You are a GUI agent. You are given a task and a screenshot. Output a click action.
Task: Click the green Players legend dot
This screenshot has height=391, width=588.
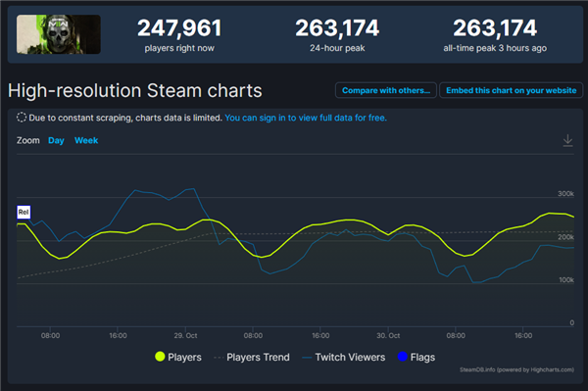click(160, 357)
